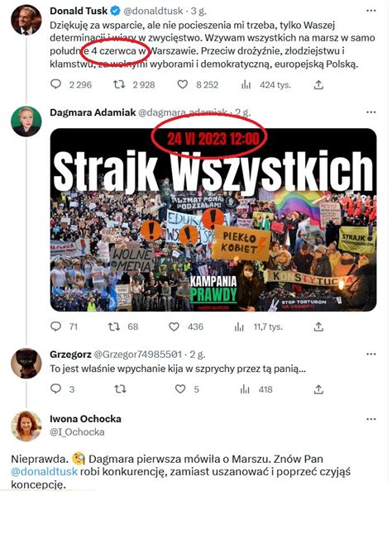The image size is (392, 534).
Task: Reply to Grzegorz's tweet
Action: click(55, 389)
